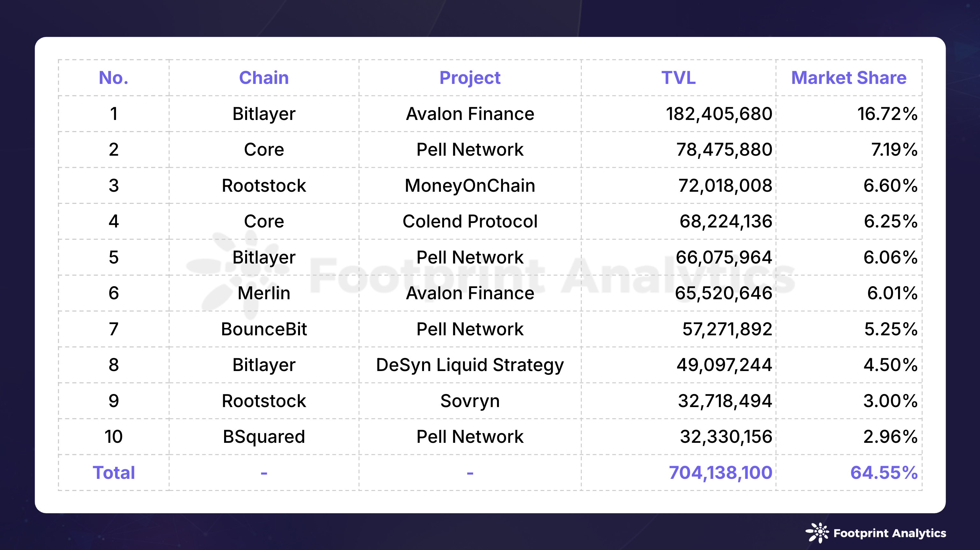The width and height of the screenshot is (980, 550).
Task: Click the No. column header
Action: (113, 78)
